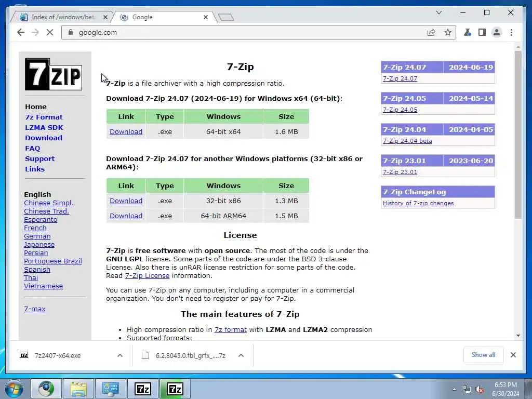Switch language to Esperanto
Viewport: 532px width, 399px height.
pyautogui.click(x=41, y=220)
